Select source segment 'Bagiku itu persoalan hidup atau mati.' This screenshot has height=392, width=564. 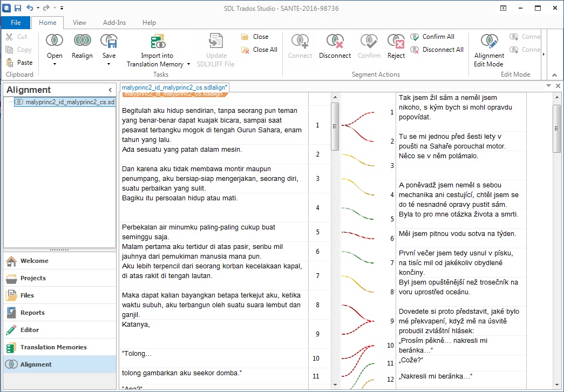214,208
